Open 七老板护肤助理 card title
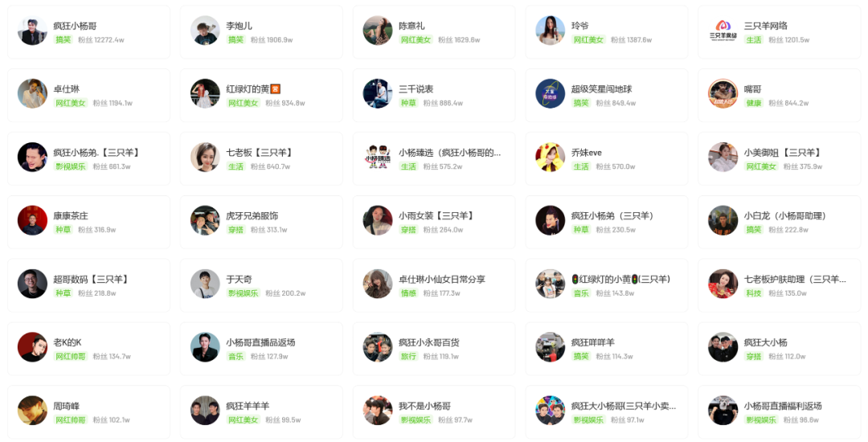Viewport: 868px width, 442px height. [x=795, y=280]
